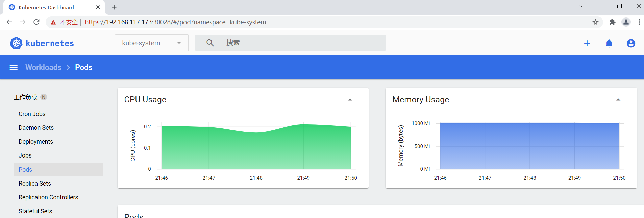
Task: Open Cron Jobs in sidebar
Action: pyautogui.click(x=32, y=114)
